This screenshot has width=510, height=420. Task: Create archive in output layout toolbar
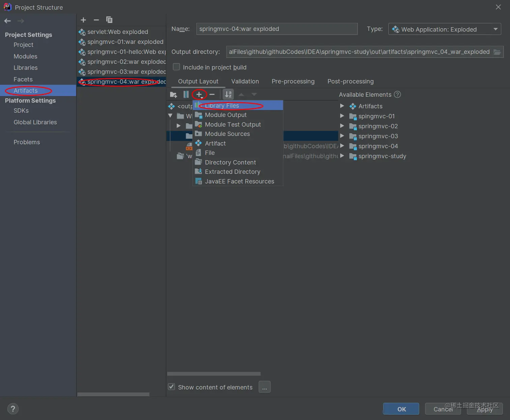(x=186, y=94)
